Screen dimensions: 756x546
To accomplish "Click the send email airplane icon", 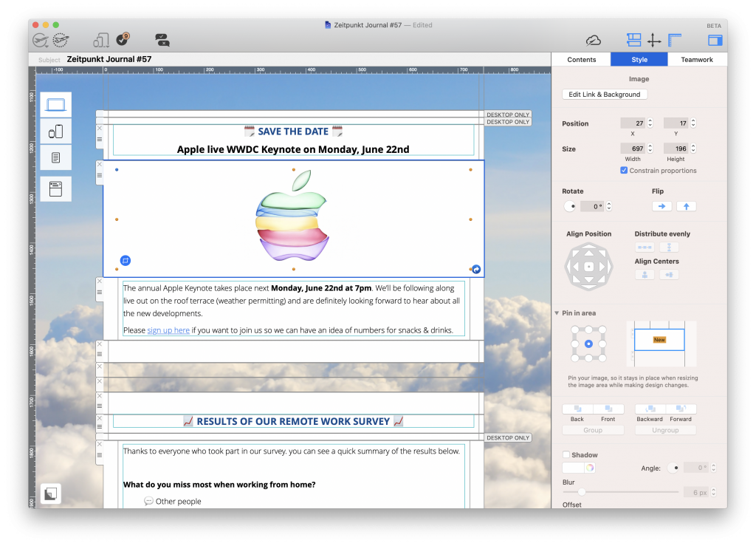I will [x=40, y=41].
